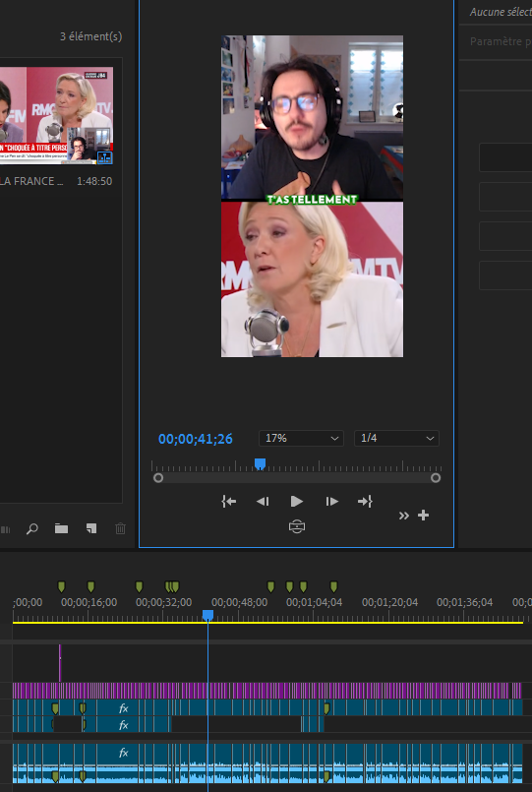
Task: Click the 3 élément(s) count label
Action: pos(90,36)
